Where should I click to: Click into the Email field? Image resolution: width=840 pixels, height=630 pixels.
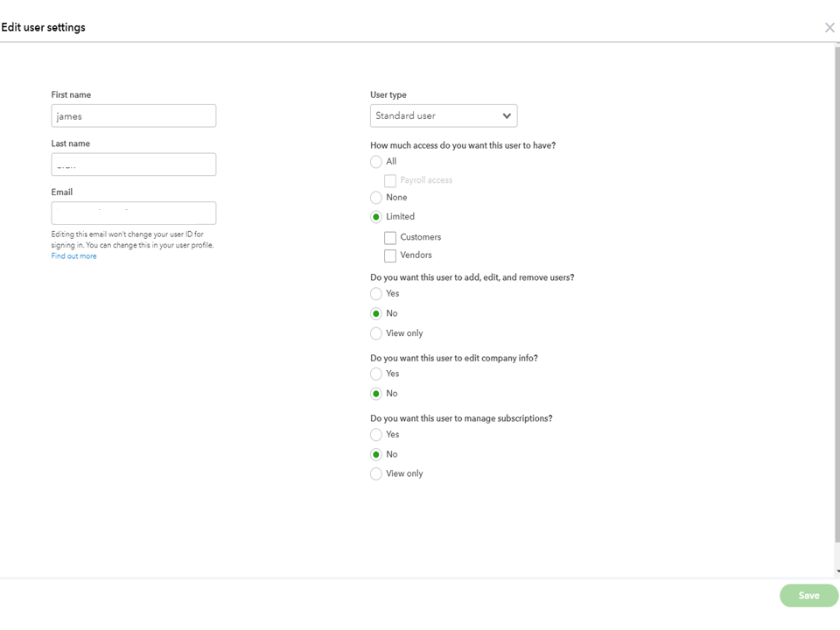[133, 213]
